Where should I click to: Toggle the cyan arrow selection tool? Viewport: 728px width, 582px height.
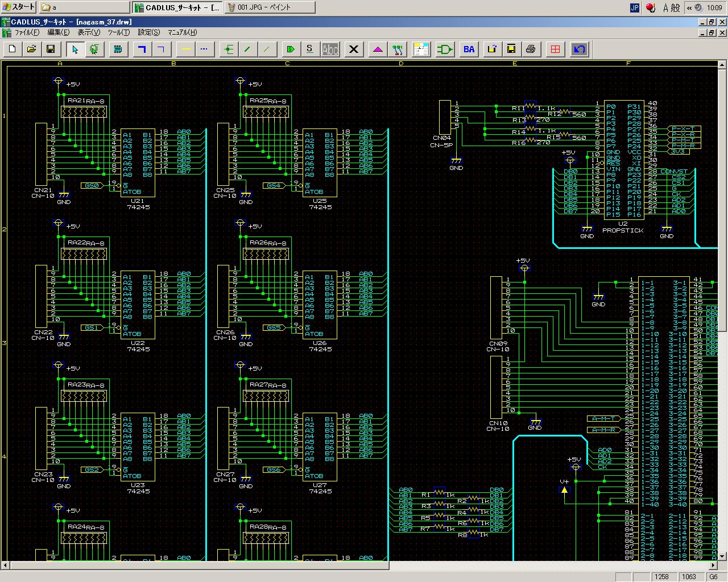75,49
